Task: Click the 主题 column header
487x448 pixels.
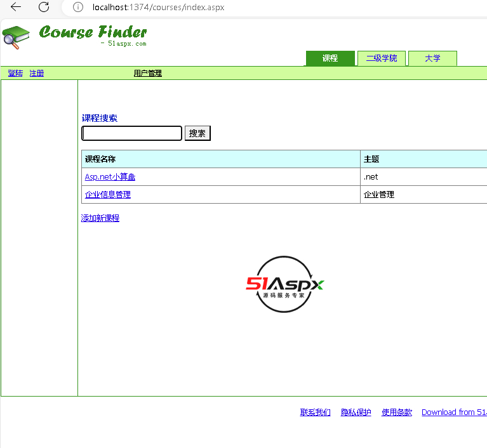Action: pyautogui.click(x=424, y=159)
